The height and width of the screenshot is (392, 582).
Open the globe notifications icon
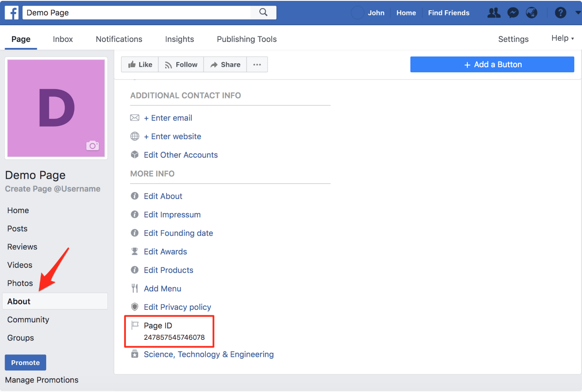click(532, 13)
